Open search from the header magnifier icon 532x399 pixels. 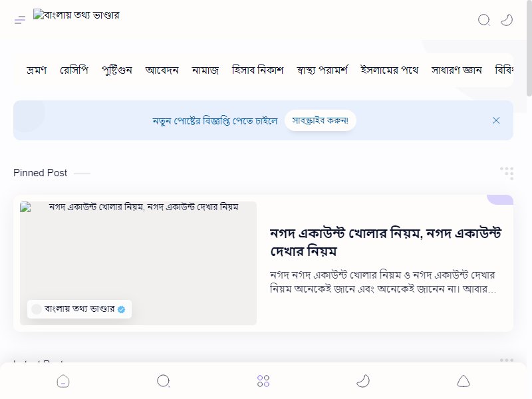tap(484, 20)
